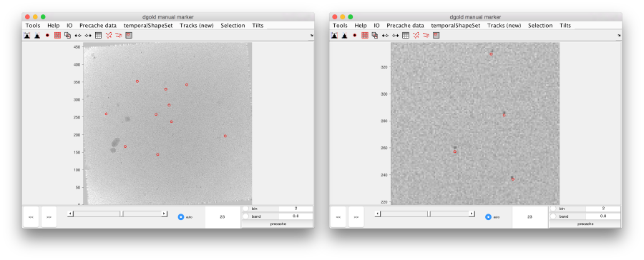Screen dimensions: 644x260
Task: Enable the bin radio button in left window
Action: point(245,209)
